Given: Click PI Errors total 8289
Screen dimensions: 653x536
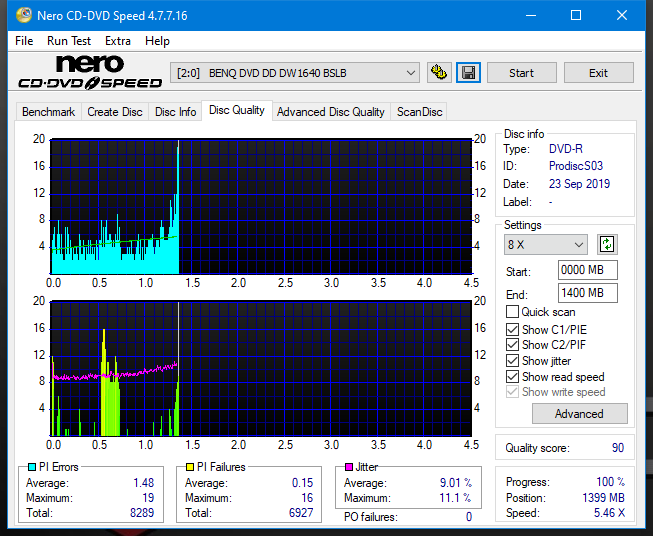Looking at the screenshot, I should coord(142,513).
